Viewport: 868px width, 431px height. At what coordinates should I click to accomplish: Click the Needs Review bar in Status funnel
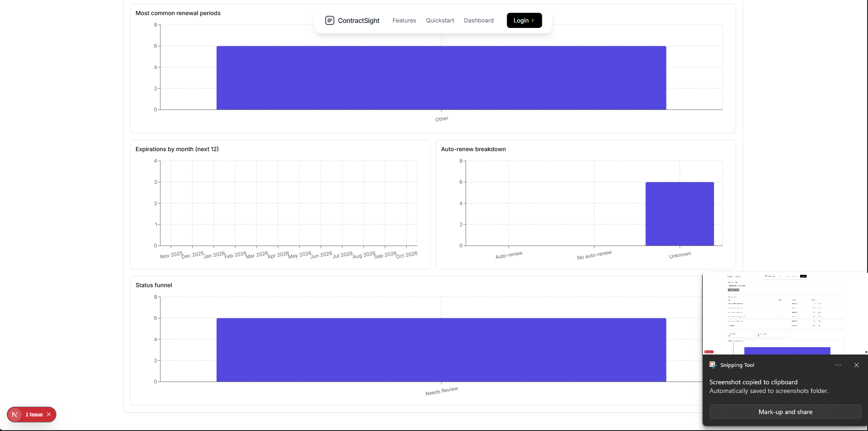click(x=441, y=349)
